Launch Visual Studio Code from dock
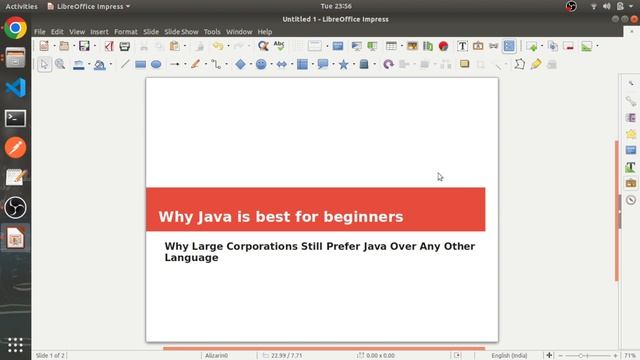640x360 pixels. click(x=16, y=88)
